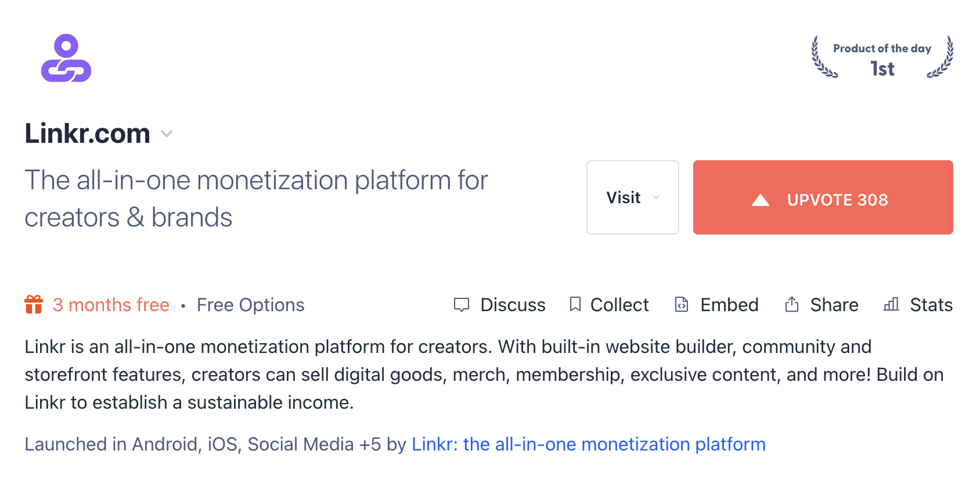Click the Stats bar chart icon
This screenshot has width=980, height=483.
click(x=891, y=304)
